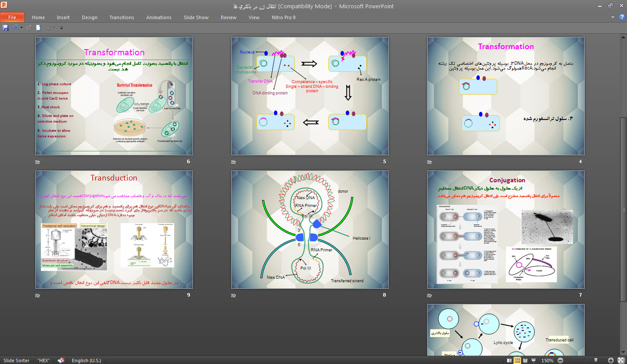Click the zoom in plus button
Image resolution: width=627 pixels, height=364 pixels.
611,361
